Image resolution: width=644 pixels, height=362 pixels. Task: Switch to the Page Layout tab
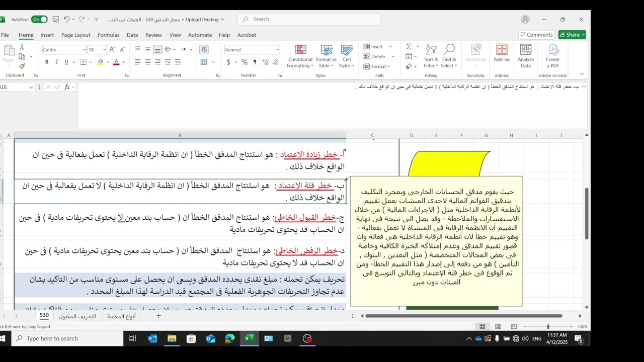[x=76, y=35]
